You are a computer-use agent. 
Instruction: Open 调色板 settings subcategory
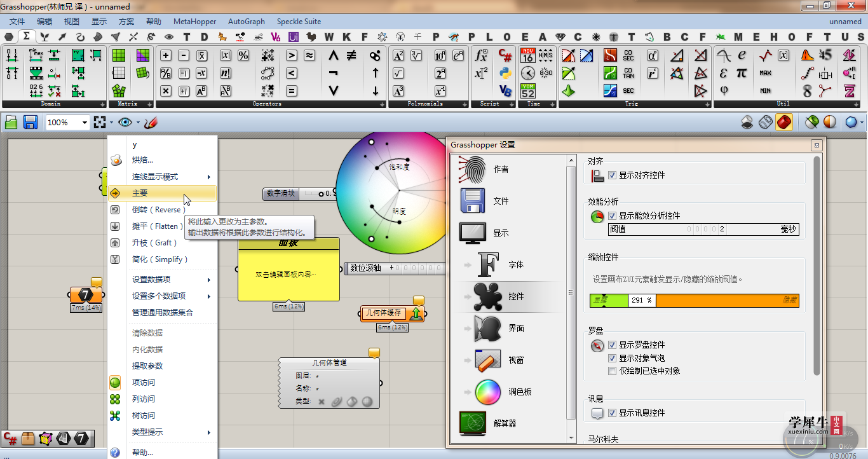pos(512,392)
